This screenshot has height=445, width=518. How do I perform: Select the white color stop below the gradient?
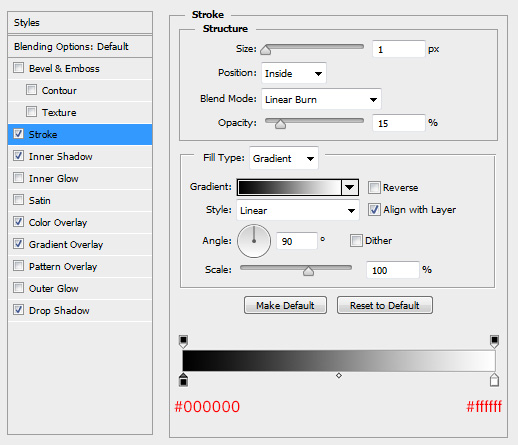pyautogui.click(x=494, y=380)
